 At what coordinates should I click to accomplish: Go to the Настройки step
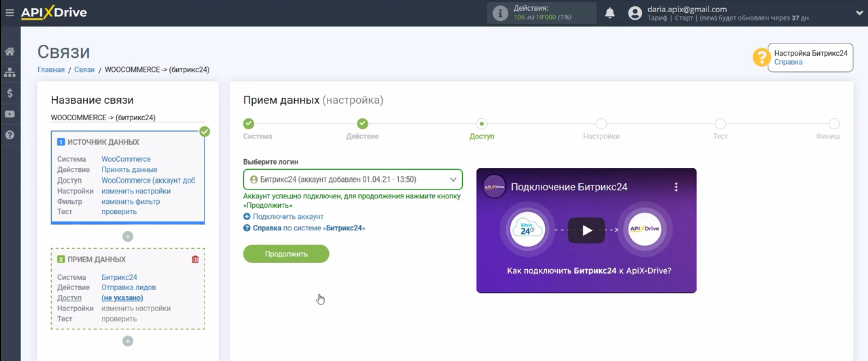pyautogui.click(x=601, y=124)
